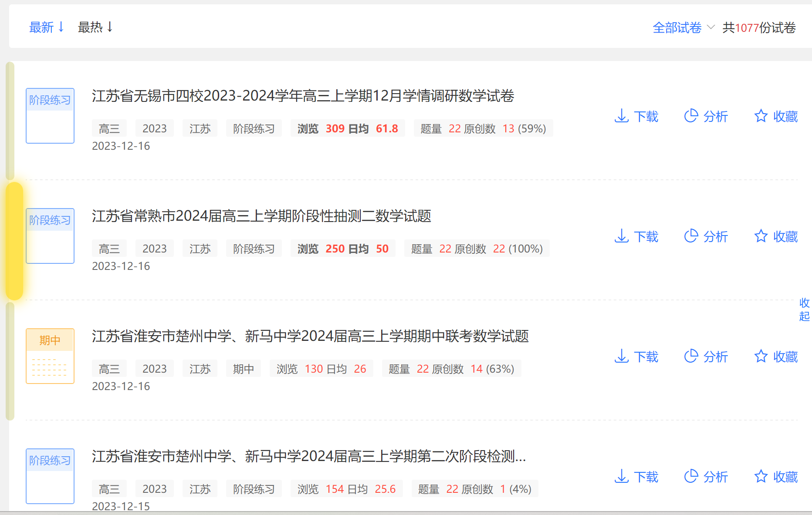Open analysis for the 常熟市 exam paper
This screenshot has width=812, height=515.
(x=706, y=236)
